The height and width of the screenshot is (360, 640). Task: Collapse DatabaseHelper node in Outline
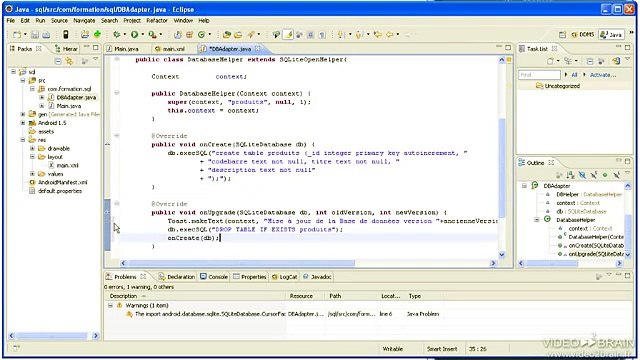pyautogui.click(x=537, y=220)
